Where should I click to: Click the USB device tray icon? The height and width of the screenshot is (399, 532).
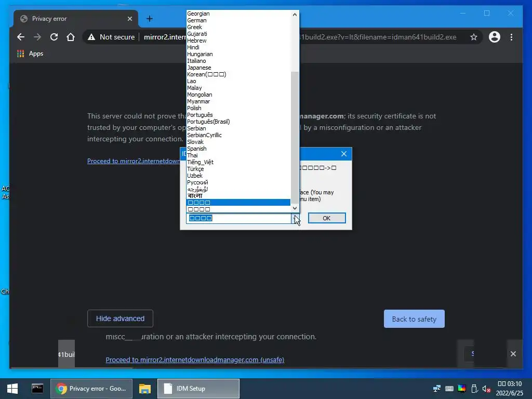coord(474,389)
